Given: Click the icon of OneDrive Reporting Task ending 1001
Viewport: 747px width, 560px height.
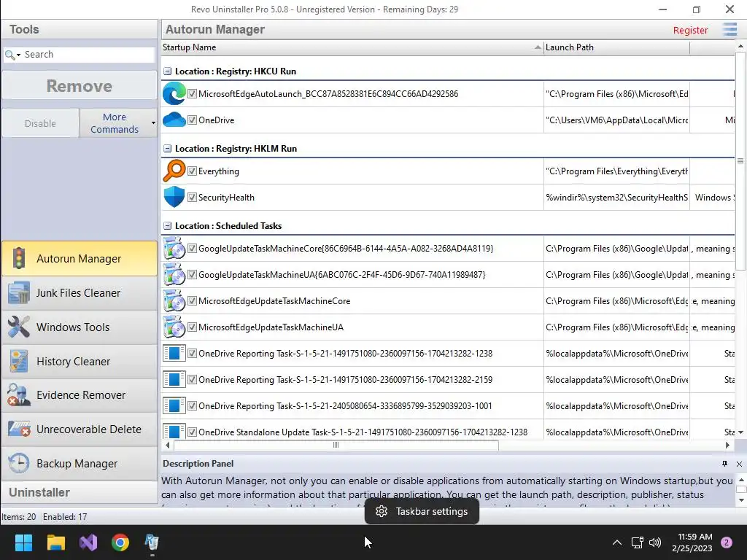Looking at the screenshot, I should pyautogui.click(x=174, y=405).
